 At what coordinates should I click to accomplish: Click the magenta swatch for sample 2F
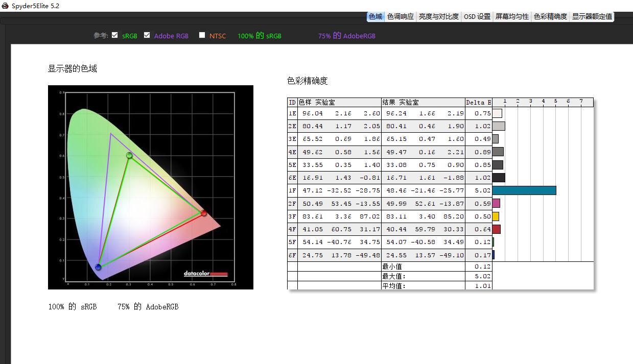point(496,203)
